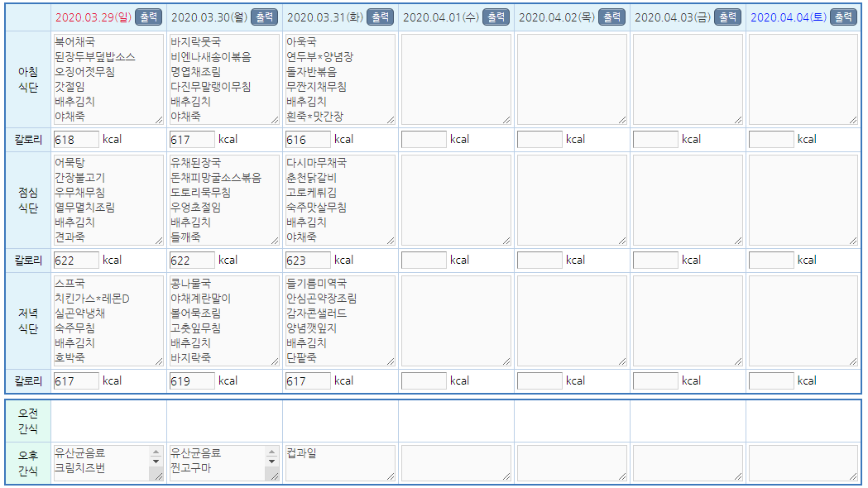Print the 2020.04.01 (수) menu with 출력
The height and width of the screenshot is (488, 868).
point(495,17)
